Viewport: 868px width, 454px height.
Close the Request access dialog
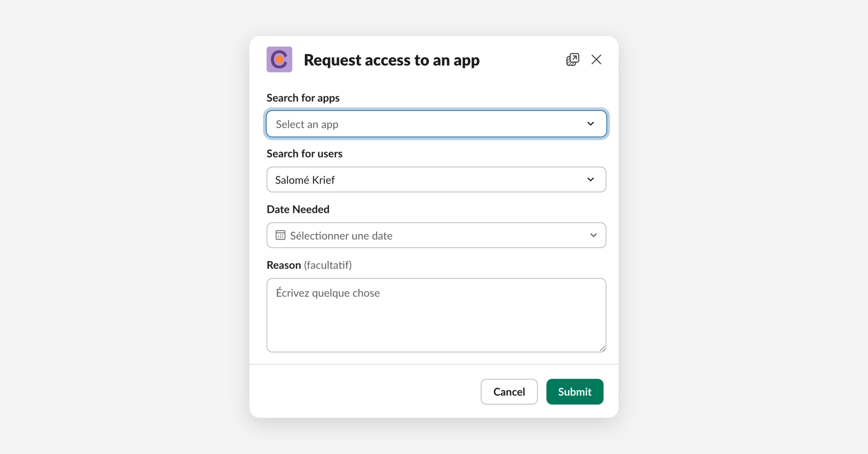[596, 59]
